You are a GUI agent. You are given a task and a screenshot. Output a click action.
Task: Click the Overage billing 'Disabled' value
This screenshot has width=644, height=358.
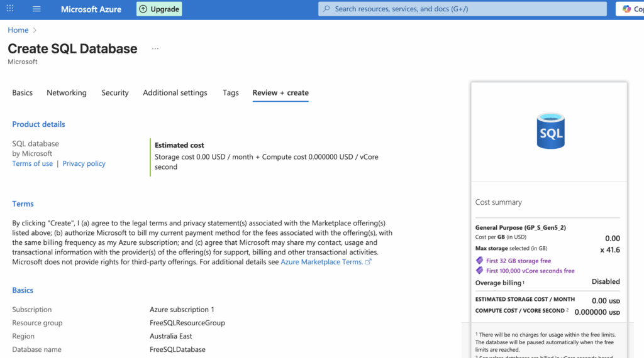pyautogui.click(x=606, y=282)
